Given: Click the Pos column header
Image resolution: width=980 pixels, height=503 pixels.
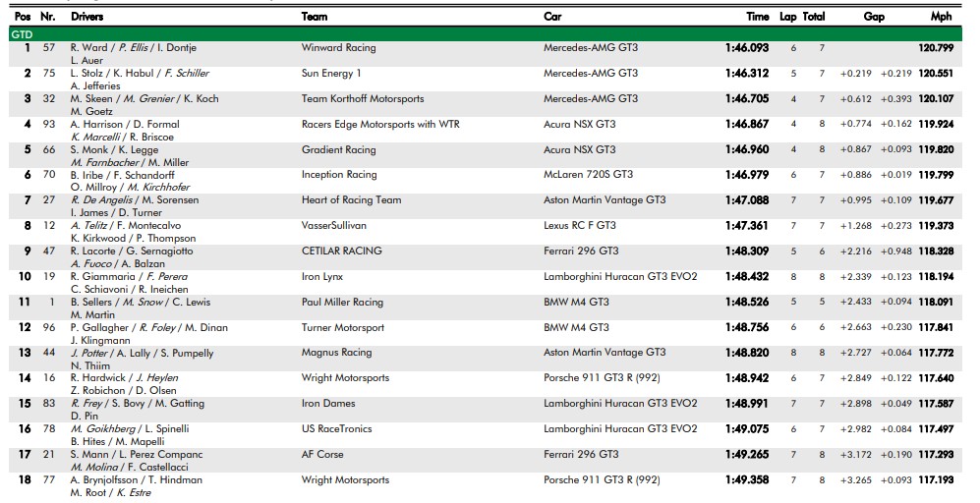Looking at the screenshot, I should [23, 17].
